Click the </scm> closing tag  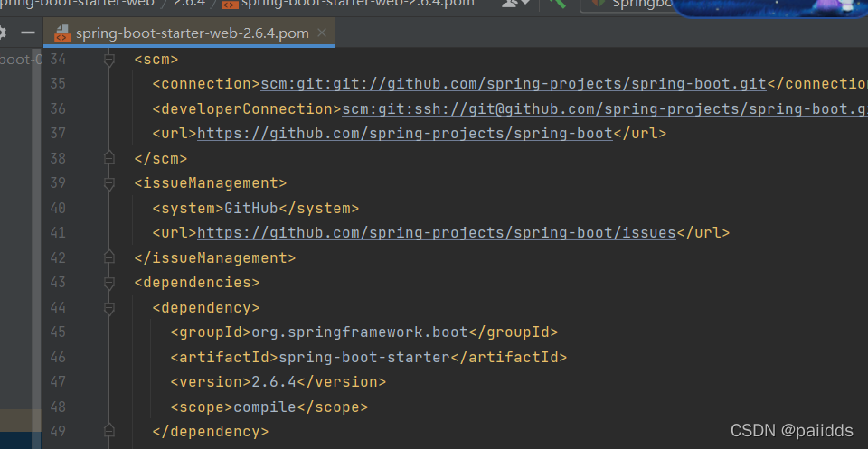pos(161,159)
